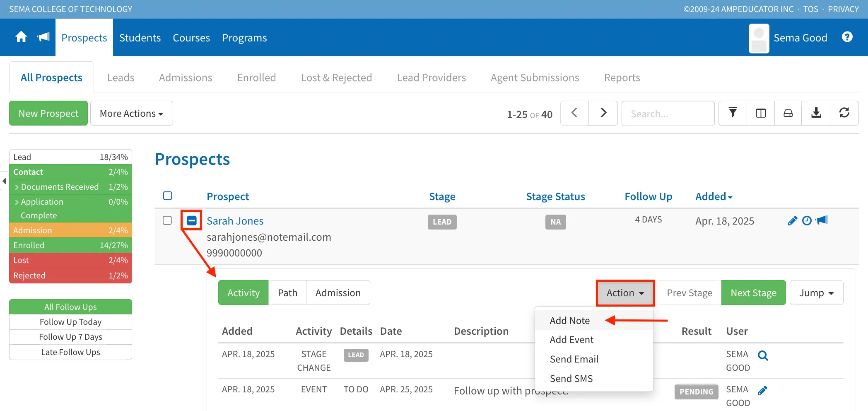Click the New Prospect button
The image size is (868, 411).
[x=48, y=113]
